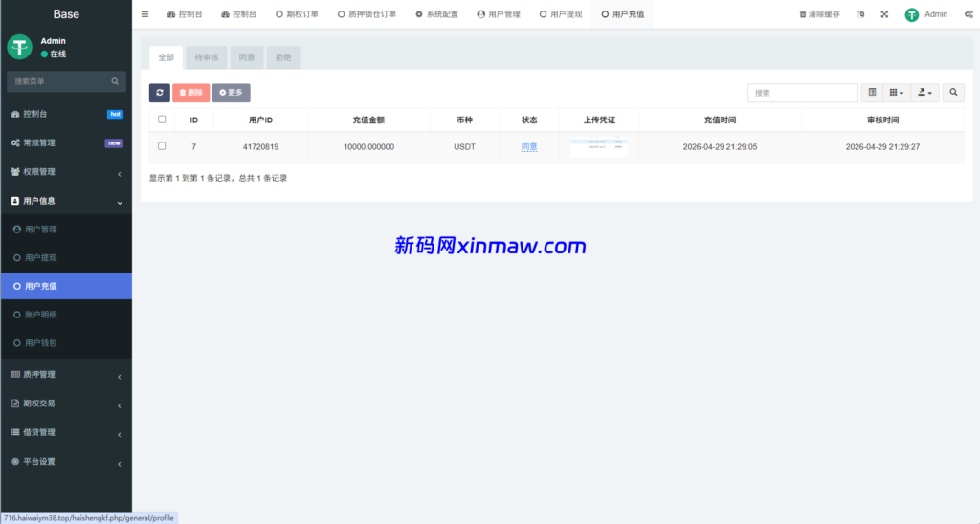This screenshot has height=524, width=980.
Task: Check the select-all header checkbox
Action: 162,120
